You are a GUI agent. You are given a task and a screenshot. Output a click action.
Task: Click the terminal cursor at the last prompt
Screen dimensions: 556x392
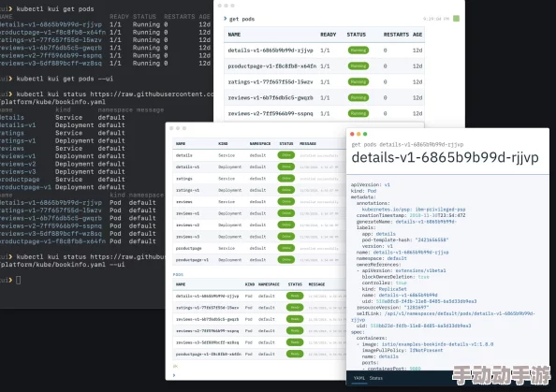tap(19, 280)
